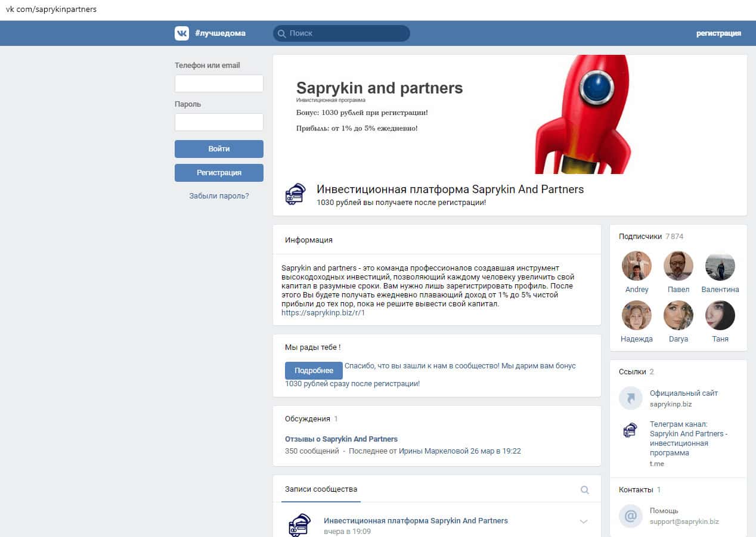Click the @ icon beside Помощь contact
756x537 pixels.
(631, 516)
